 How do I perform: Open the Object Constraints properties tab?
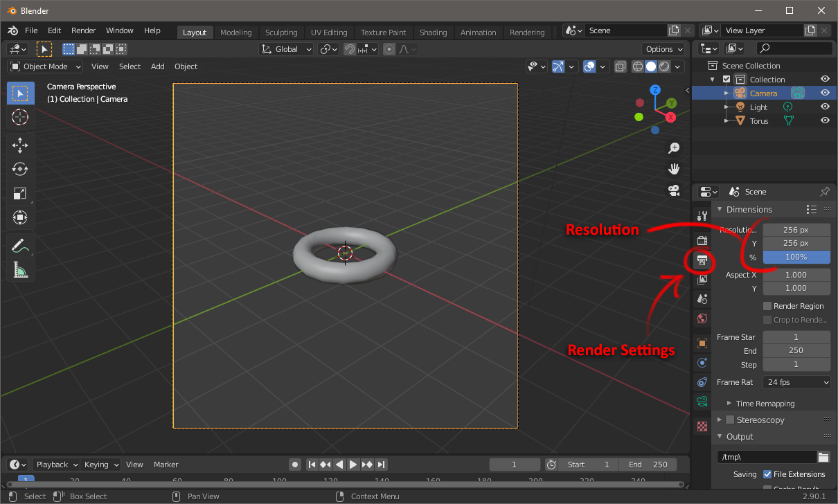(x=702, y=382)
